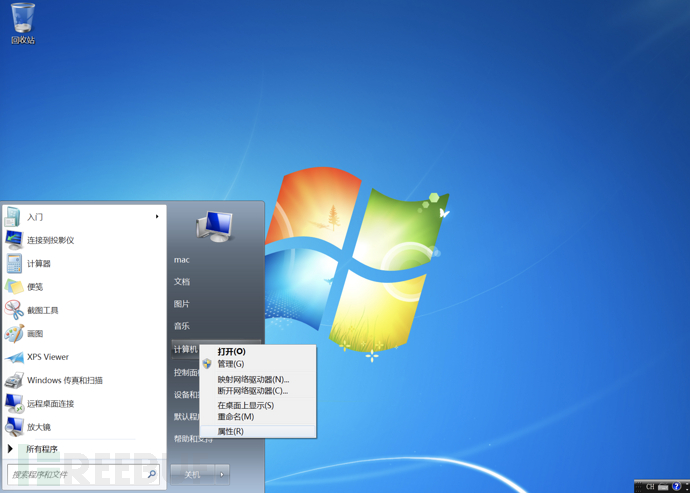Open the XPS Viewer icon

tap(14, 357)
